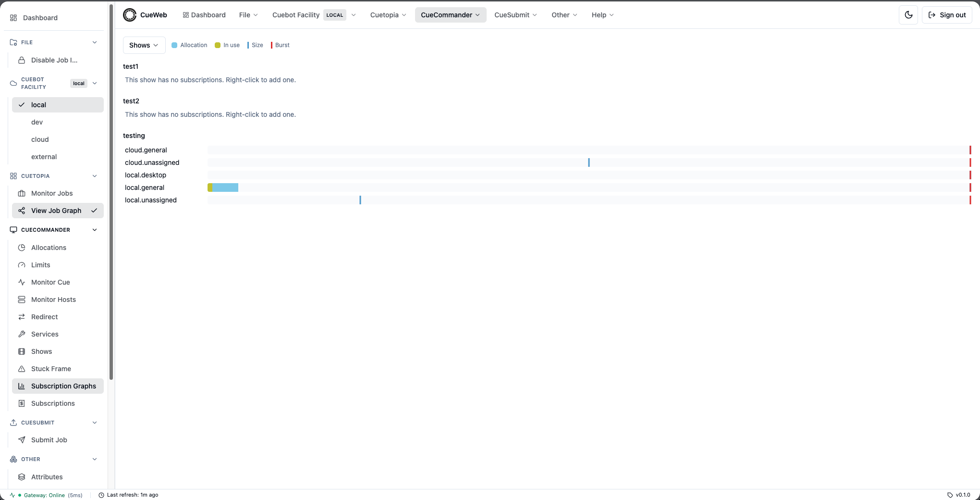Click the Gateway Online activity status icon

pos(12,495)
